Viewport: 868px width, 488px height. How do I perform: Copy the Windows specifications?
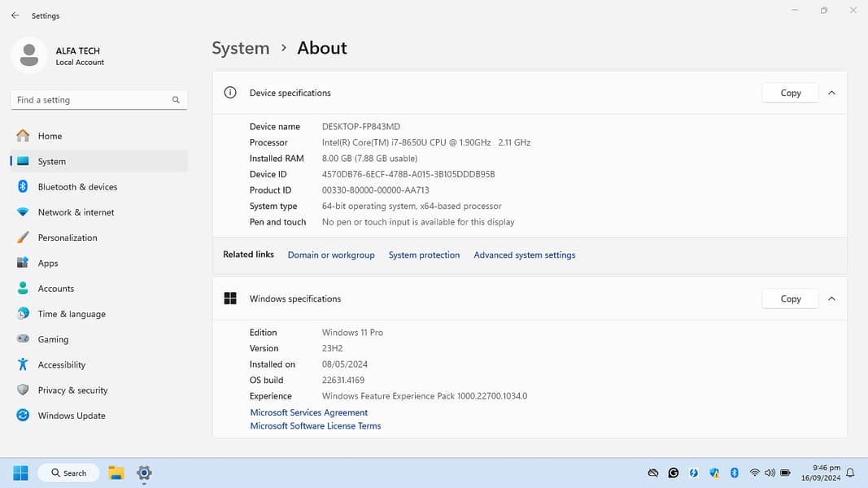point(790,298)
